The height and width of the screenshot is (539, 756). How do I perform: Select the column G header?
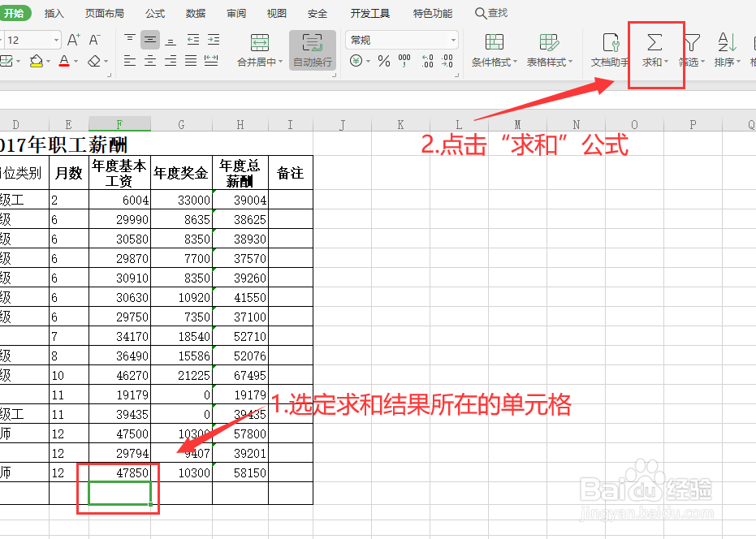point(180,124)
